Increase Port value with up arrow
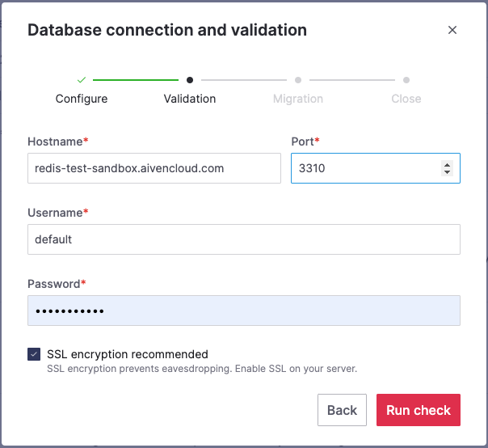 point(448,165)
